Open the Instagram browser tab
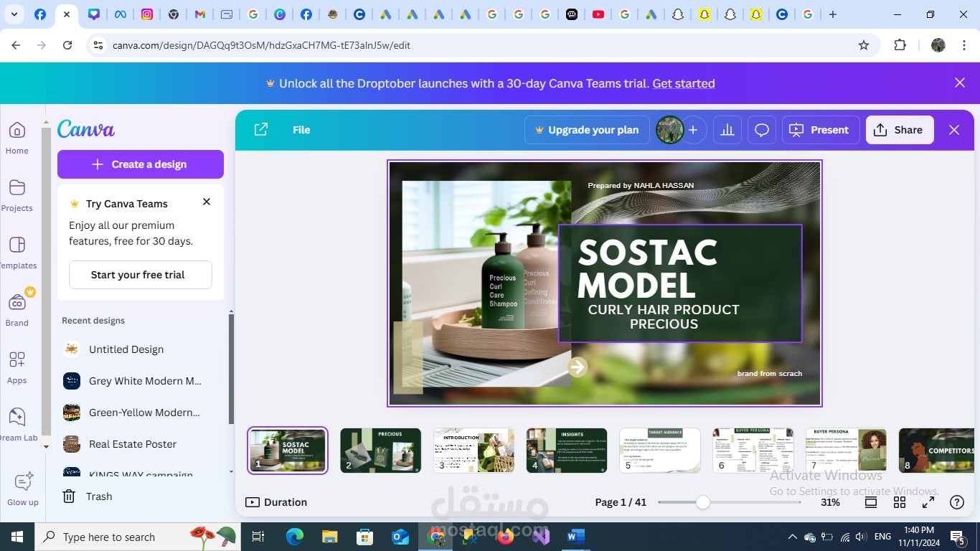 point(147,14)
